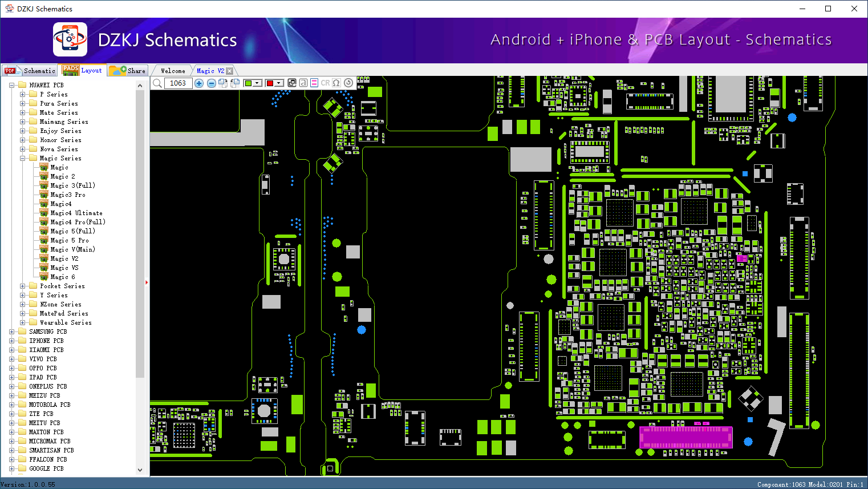Click the DZKJ title bar app icon
The image size is (868, 489).
tap(9, 9)
